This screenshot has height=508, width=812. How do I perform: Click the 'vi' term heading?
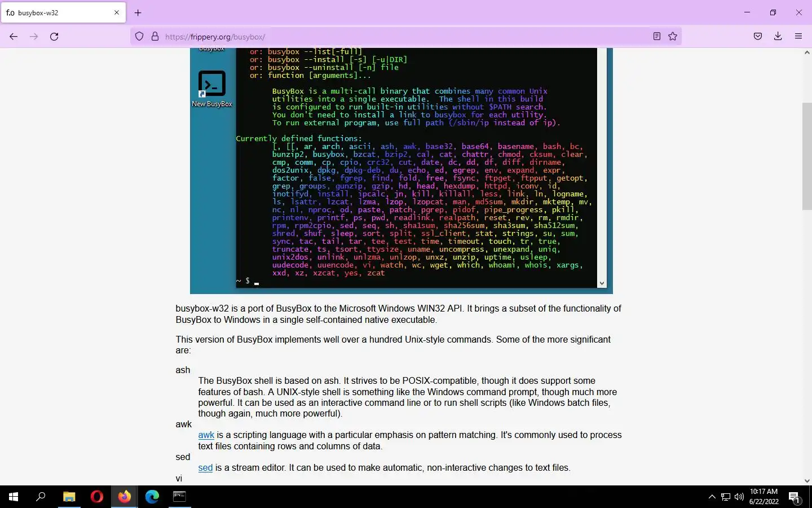(179, 479)
